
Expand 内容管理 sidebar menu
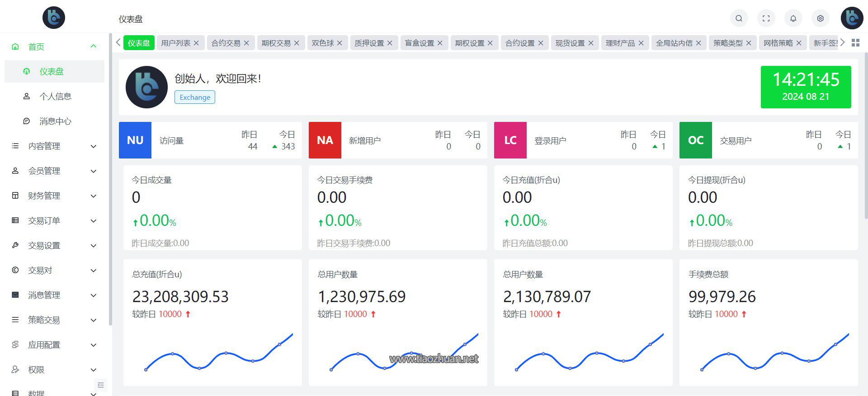54,146
